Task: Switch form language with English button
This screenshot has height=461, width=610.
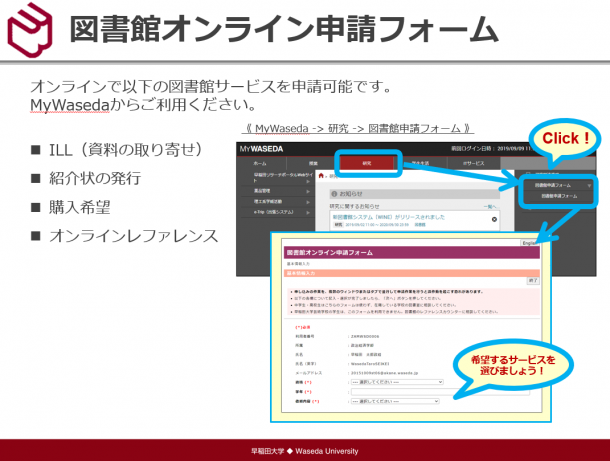Action: point(529,243)
